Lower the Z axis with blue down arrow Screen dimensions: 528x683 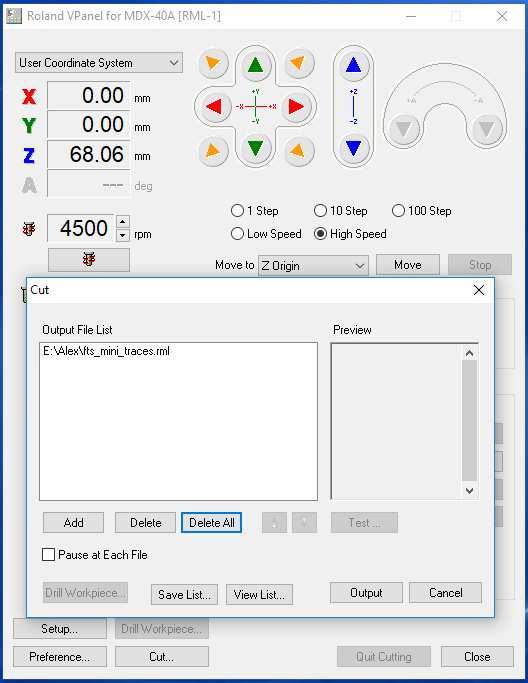tap(353, 148)
